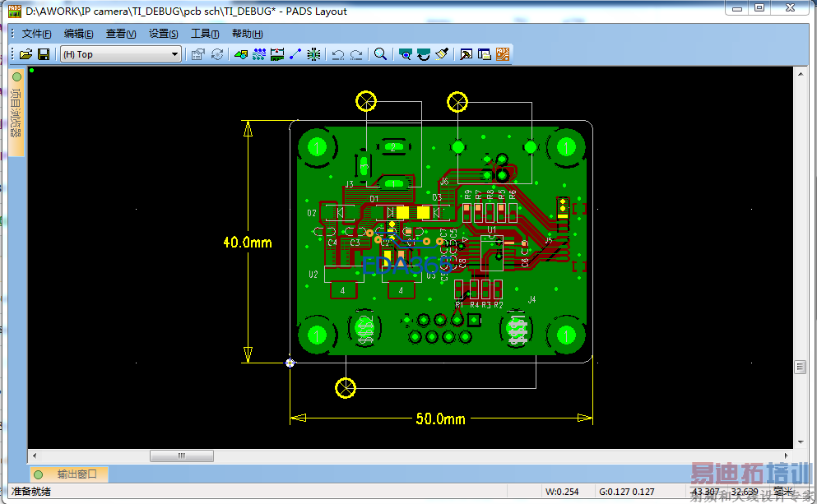Screen dimensions: 817x504
Task: Click the horizontal scrollbar left arrow
Action: point(35,455)
